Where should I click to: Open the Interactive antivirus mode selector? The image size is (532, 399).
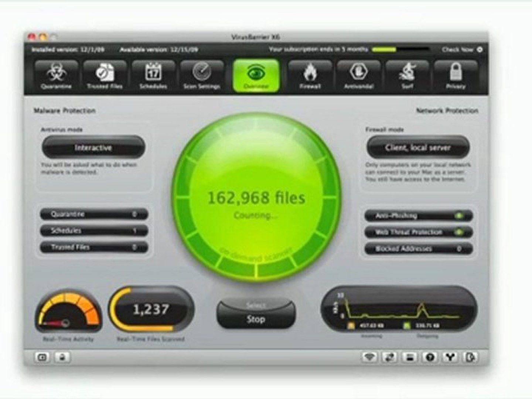click(93, 148)
